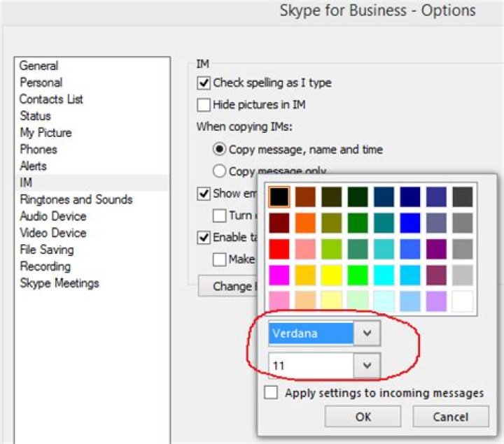The width and height of the screenshot is (504, 444).
Task: Open Contacts List settings
Action: [x=51, y=99]
